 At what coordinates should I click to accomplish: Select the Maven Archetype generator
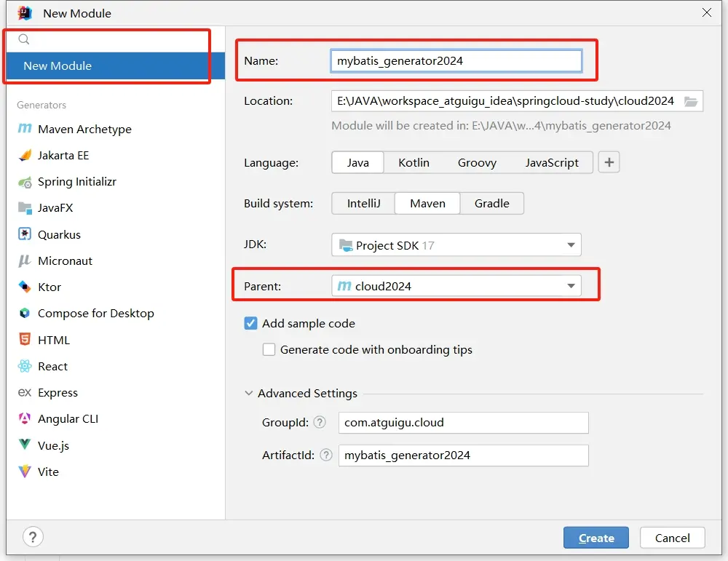tap(84, 129)
